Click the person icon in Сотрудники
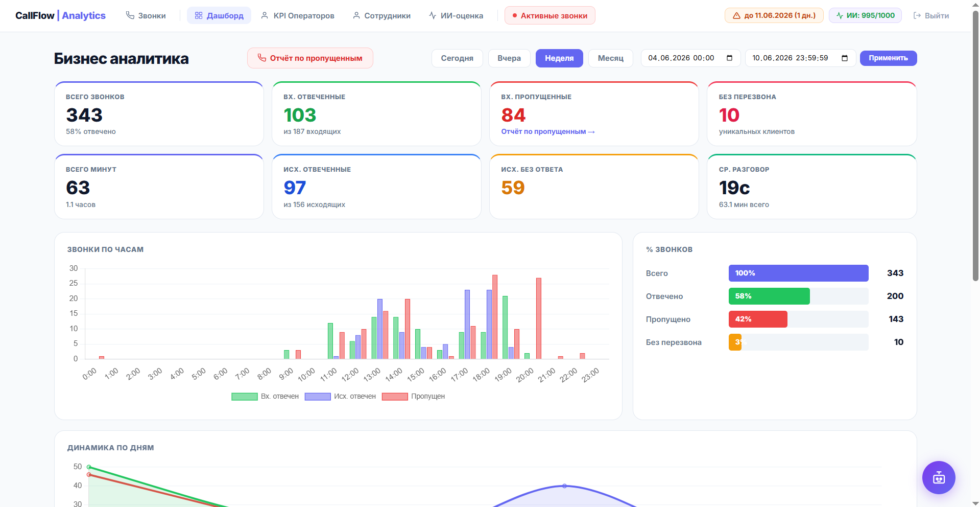980x507 pixels. point(356,15)
